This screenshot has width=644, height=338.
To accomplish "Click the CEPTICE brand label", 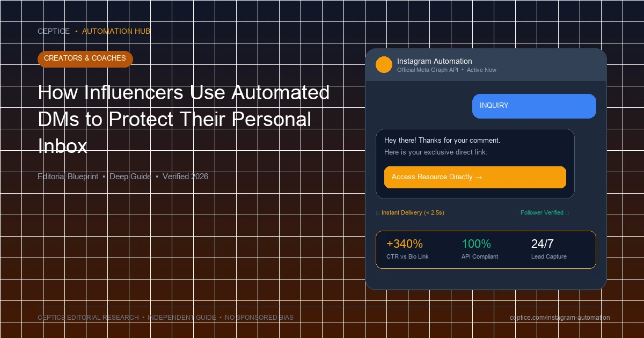I will 54,32.
